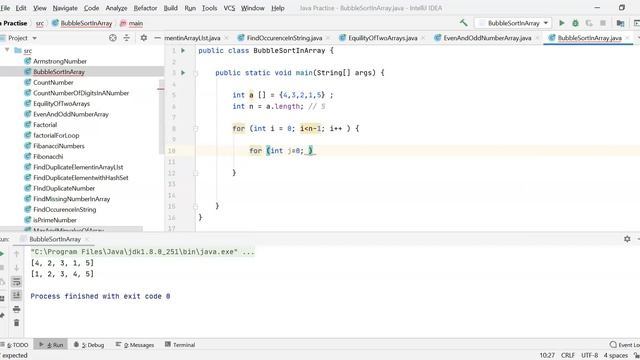Open the Terminal tool window
The width and height of the screenshot is (640, 360).
click(180, 345)
